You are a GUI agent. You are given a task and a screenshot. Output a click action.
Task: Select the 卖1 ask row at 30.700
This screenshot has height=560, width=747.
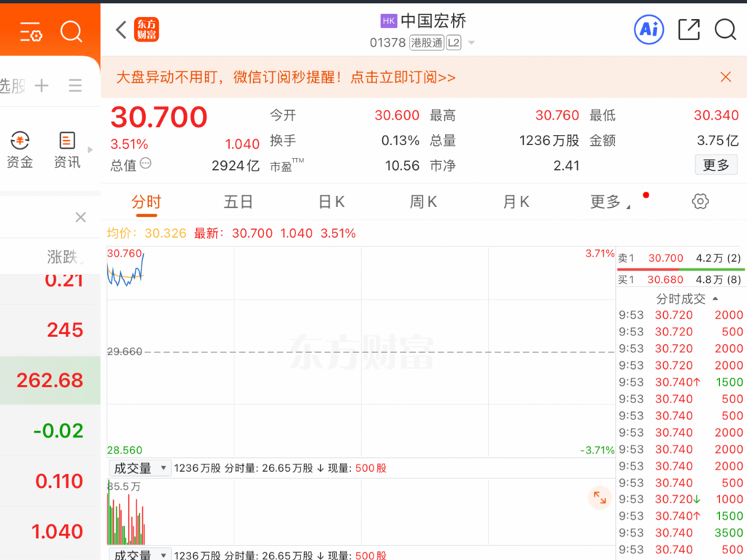click(681, 258)
